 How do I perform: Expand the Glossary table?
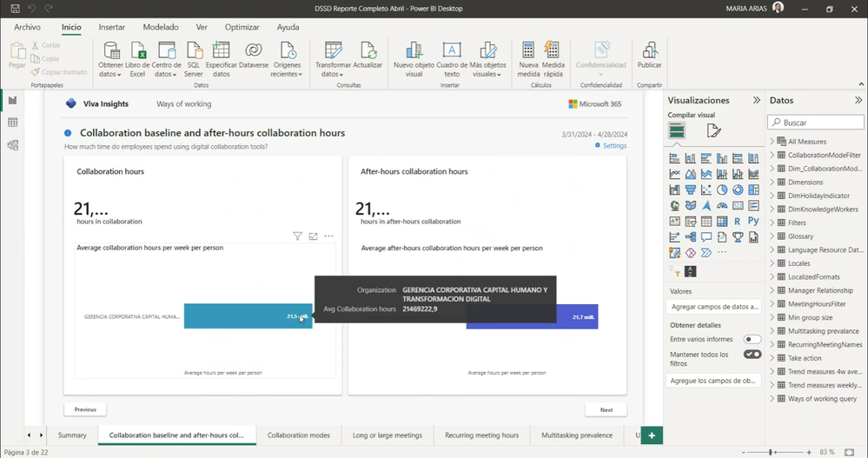(772, 236)
